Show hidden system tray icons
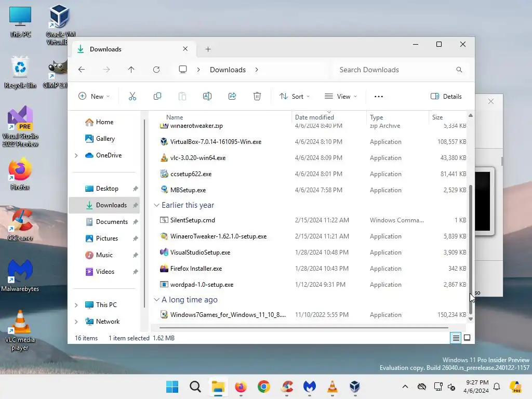 405,387
